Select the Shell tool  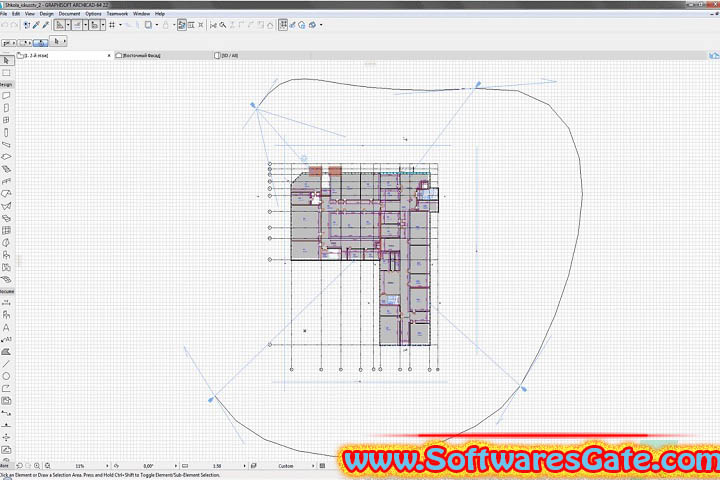click(6, 206)
